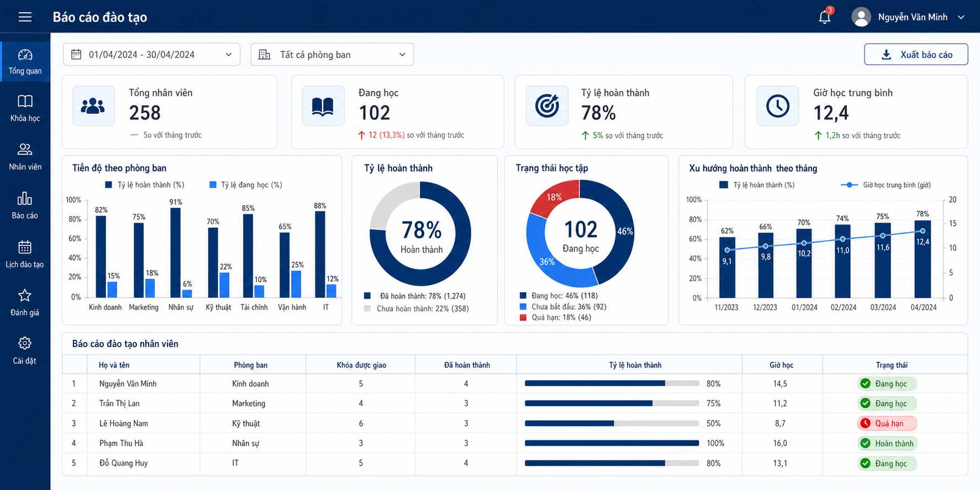980x490 pixels.
Task: Click the 04/2024 data point labeled 12,4
Action: tap(923, 231)
